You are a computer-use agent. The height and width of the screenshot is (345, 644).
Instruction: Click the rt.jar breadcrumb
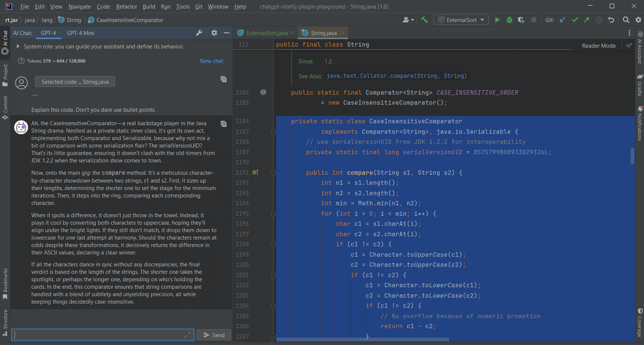coord(12,20)
